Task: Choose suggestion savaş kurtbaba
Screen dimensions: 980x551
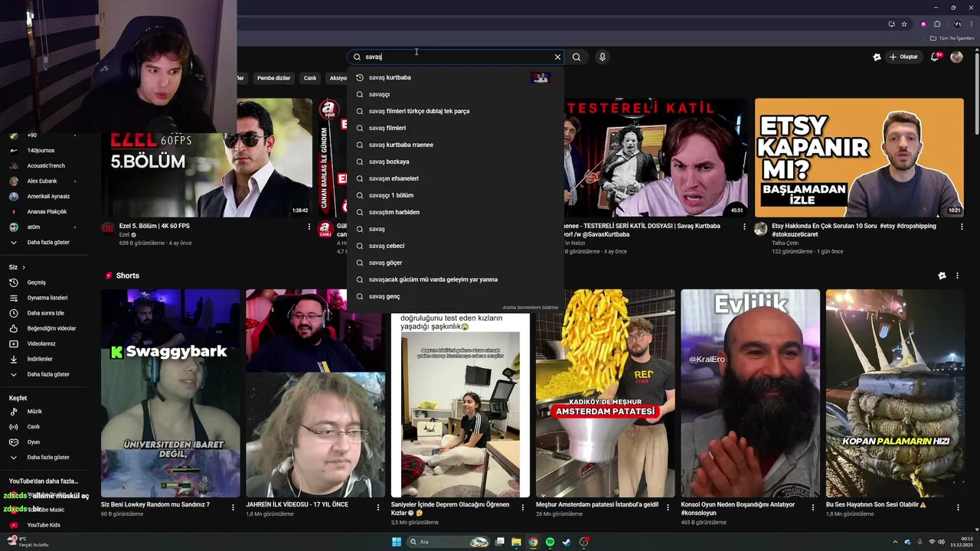Action: tap(455, 77)
